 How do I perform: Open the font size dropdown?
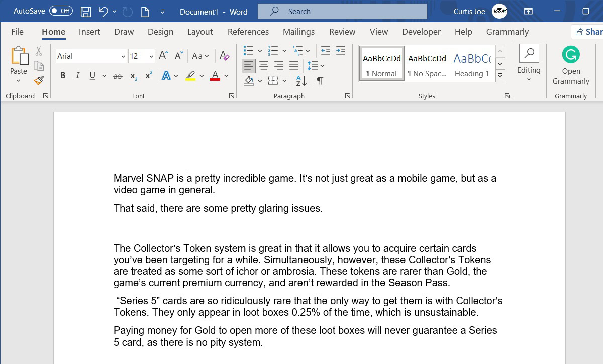[151, 56]
